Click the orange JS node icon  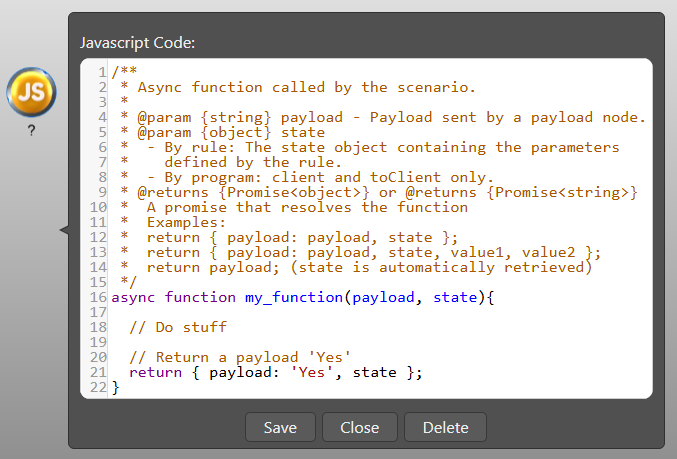tap(31, 92)
